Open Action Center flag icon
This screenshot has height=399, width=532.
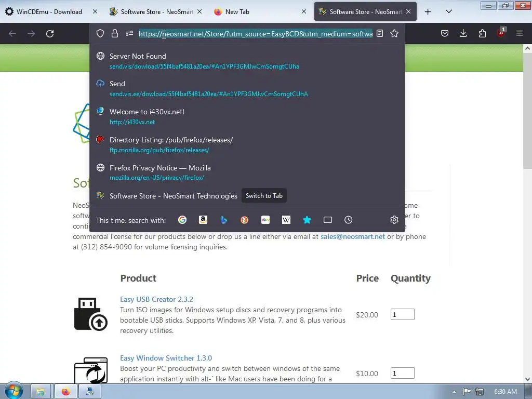(467, 392)
